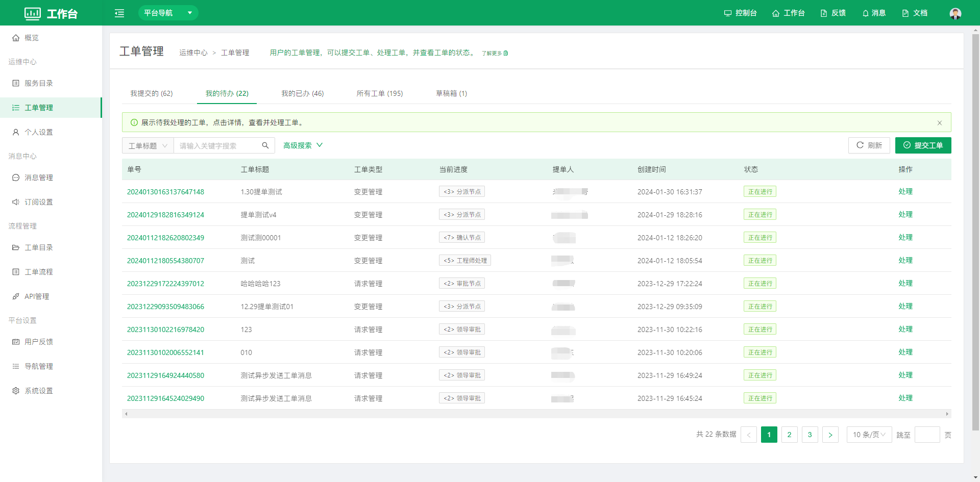Click the next page arrow

830,435
